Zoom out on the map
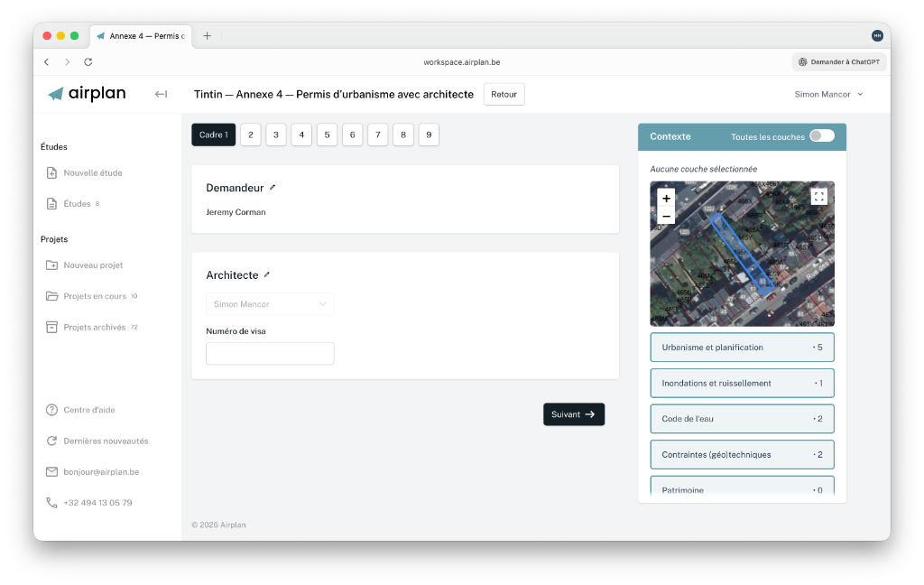 point(666,216)
